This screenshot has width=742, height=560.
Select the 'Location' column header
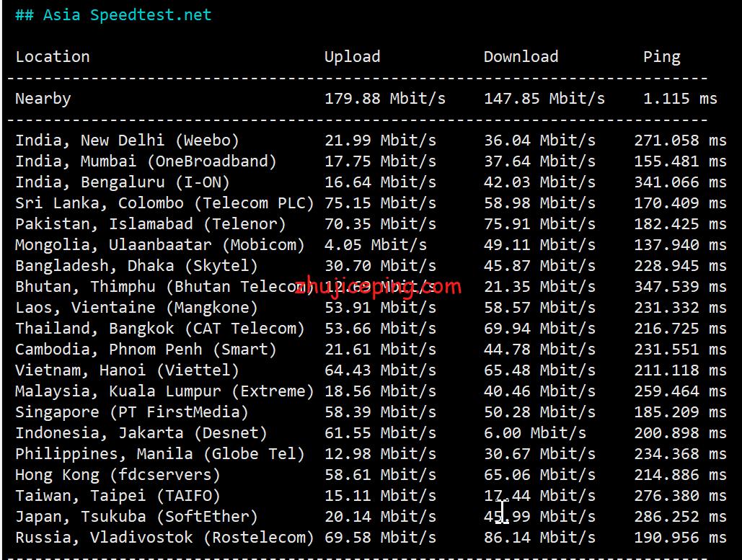tap(53, 57)
